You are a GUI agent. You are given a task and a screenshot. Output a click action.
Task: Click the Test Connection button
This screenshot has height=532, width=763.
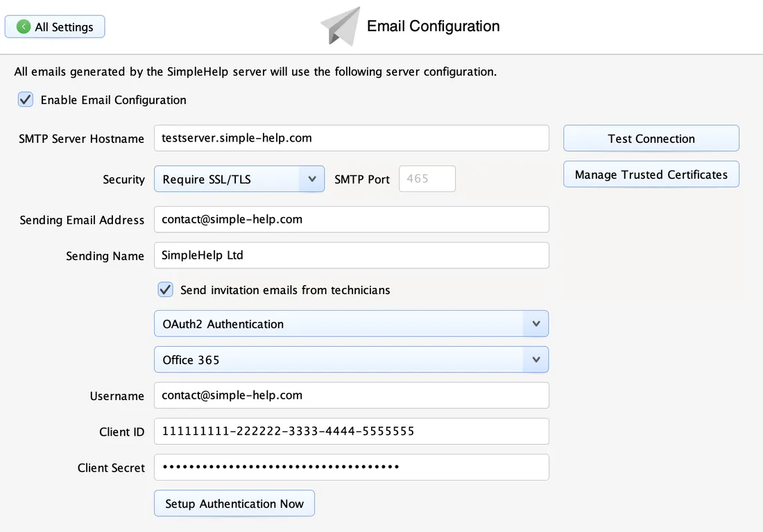(x=651, y=138)
